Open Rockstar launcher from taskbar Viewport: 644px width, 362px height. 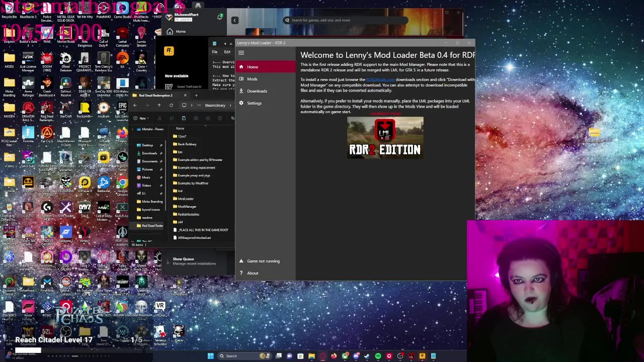[422, 356]
